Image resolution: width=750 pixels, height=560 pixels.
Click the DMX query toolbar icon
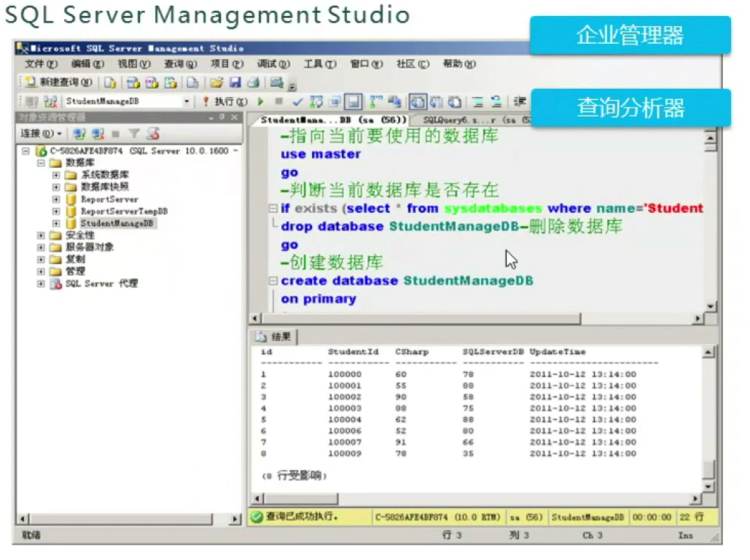[x=152, y=82]
